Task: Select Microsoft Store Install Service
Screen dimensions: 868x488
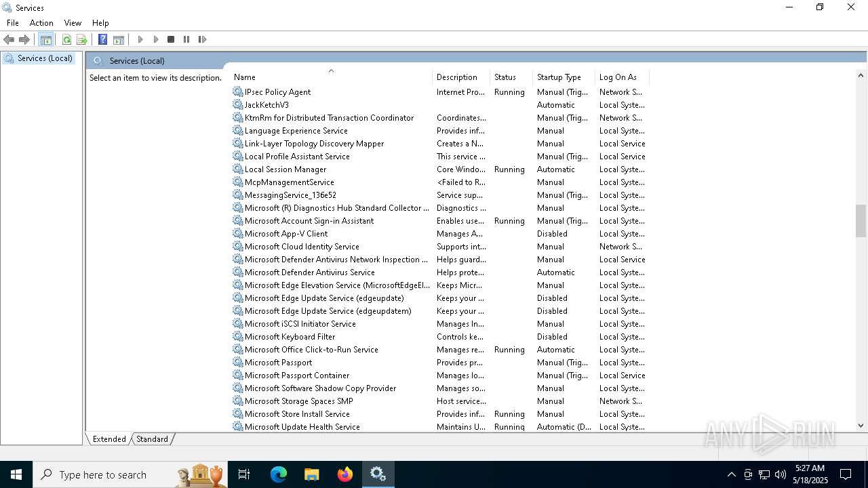Action: tap(439, 414)
